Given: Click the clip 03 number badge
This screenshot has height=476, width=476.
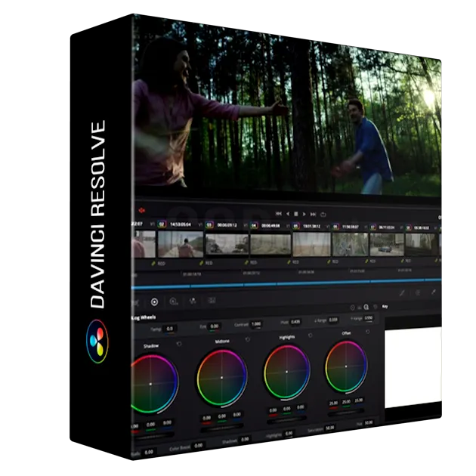Looking at the screenshot, I should [209, 225].
